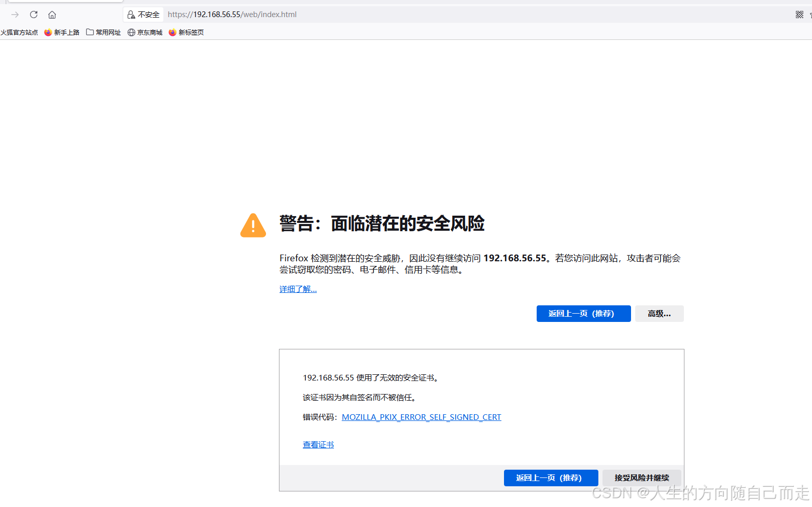This screenshot has height=507, width=812.
Task: Click 接受风险并继续 button
Action: click(x=641, y=478)
